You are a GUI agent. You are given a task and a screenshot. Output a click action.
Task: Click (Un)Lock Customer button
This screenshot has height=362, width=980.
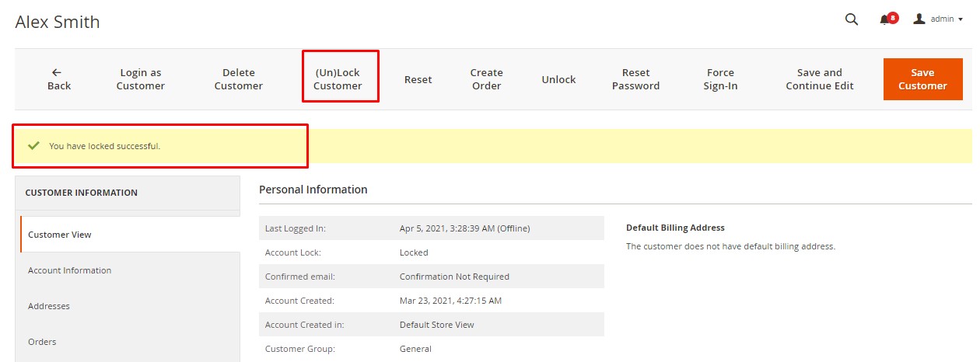338,79
